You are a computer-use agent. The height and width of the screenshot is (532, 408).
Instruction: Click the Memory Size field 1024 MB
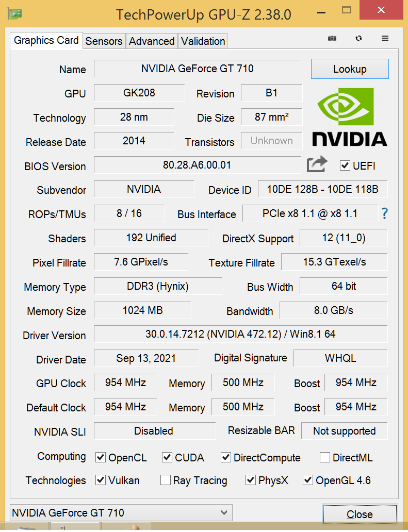pos(142,310)
